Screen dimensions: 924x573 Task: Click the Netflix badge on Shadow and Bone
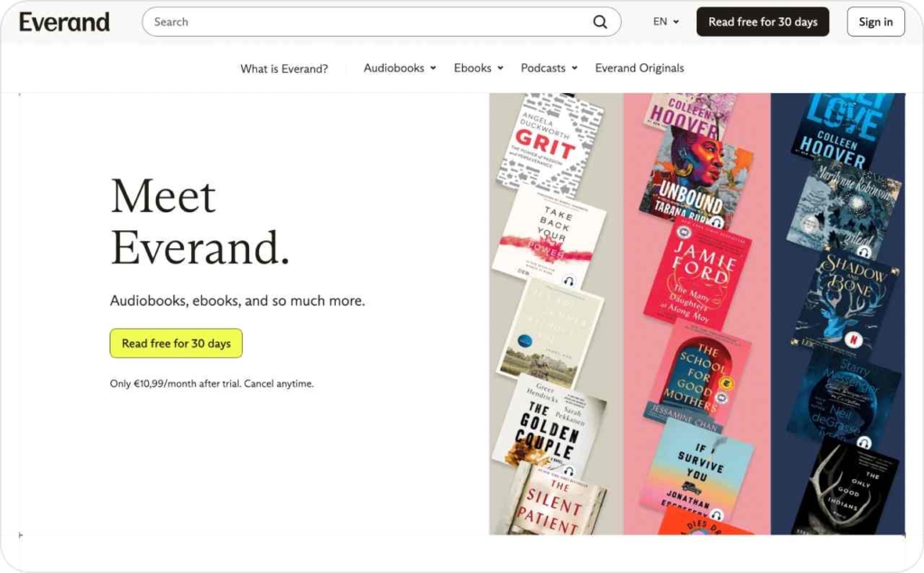[854, 337]
